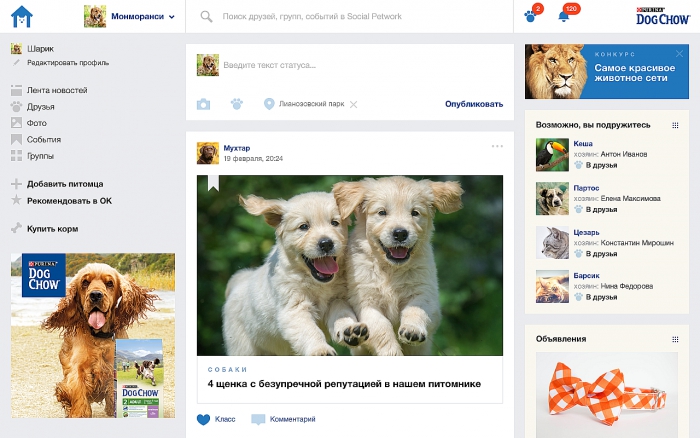
Task: Click the СОБАКИ category label
Action: [x=227, y=370]
